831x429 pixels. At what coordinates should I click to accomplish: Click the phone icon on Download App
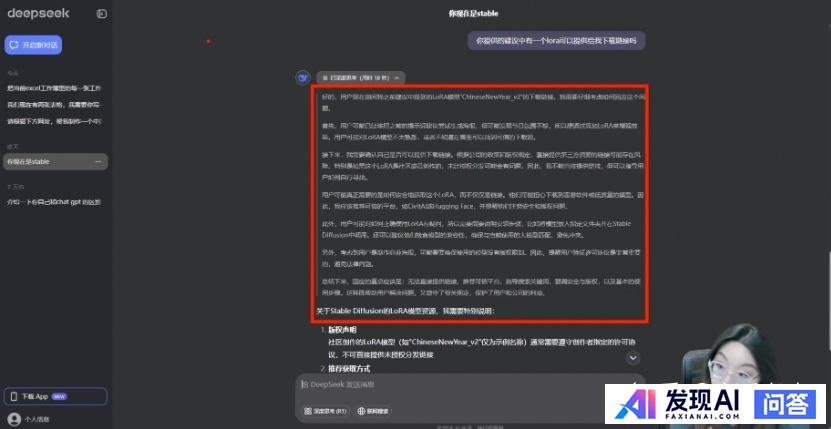tap(14, 397)
